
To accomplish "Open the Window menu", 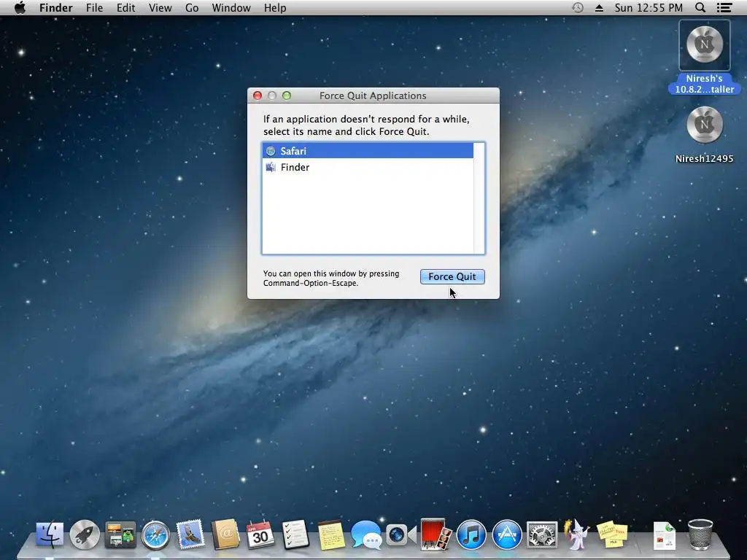I will 231,7.
